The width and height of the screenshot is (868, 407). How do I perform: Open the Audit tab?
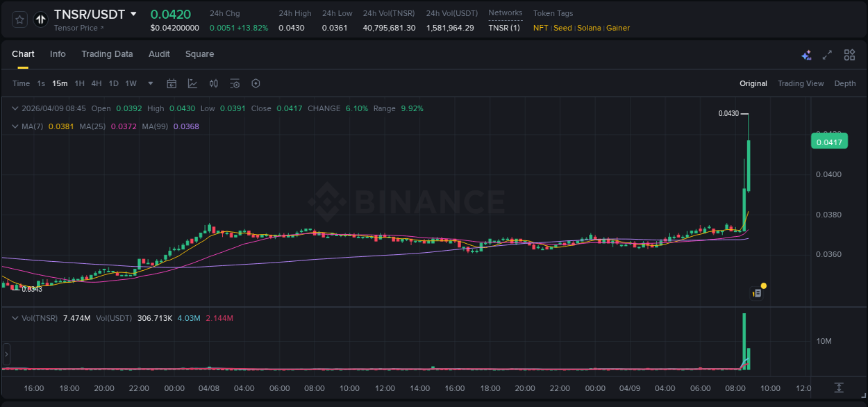(x=159, y=53)
